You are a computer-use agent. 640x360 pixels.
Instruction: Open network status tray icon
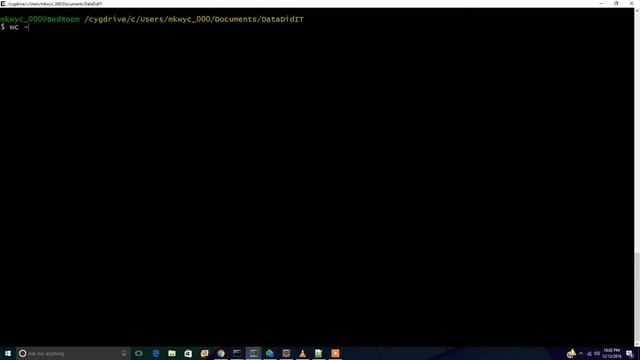[589, 353]
